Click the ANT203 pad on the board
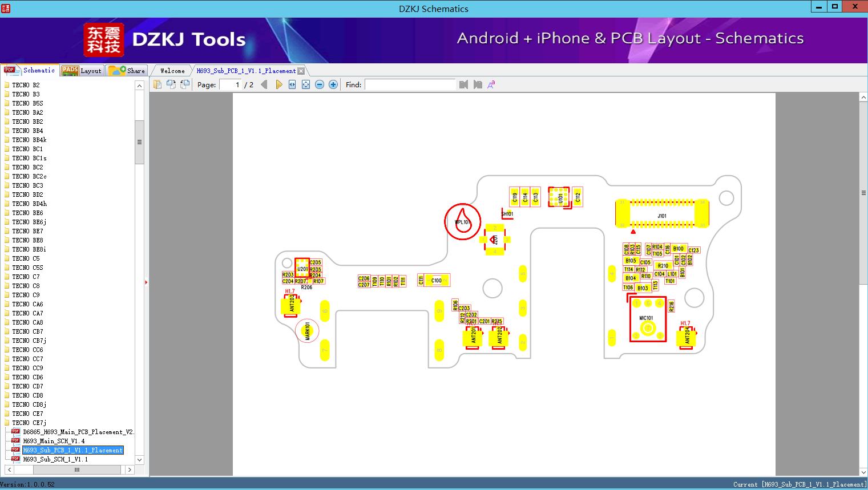 coord(292,305)
